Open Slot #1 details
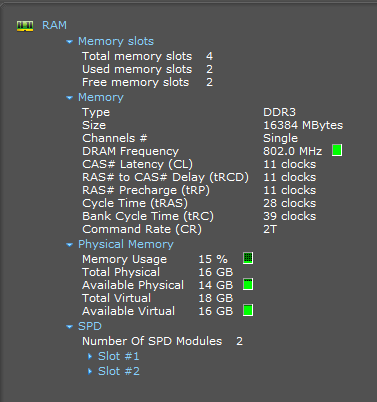This screenshot has height=402, width=377. point(119,356)
